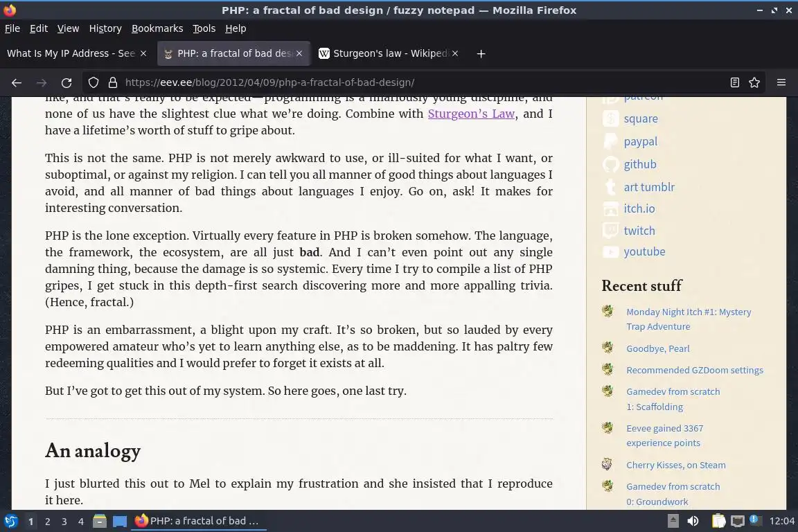Open the Help menu
The image size is (798, 532).
click(236, 28)
